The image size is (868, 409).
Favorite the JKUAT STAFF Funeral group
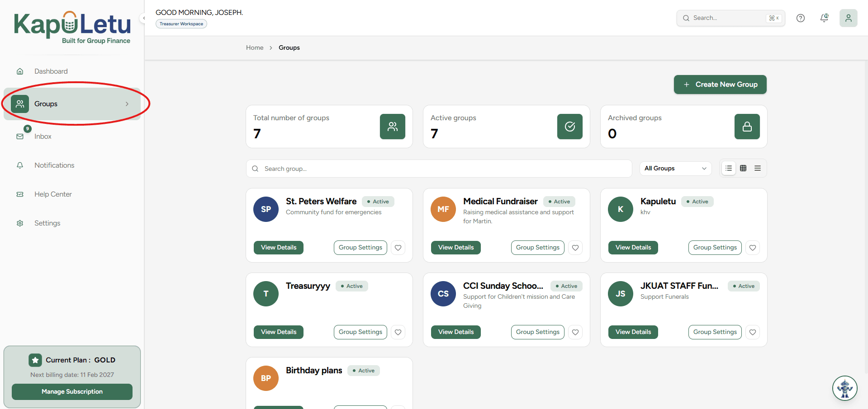pos(753,332)
